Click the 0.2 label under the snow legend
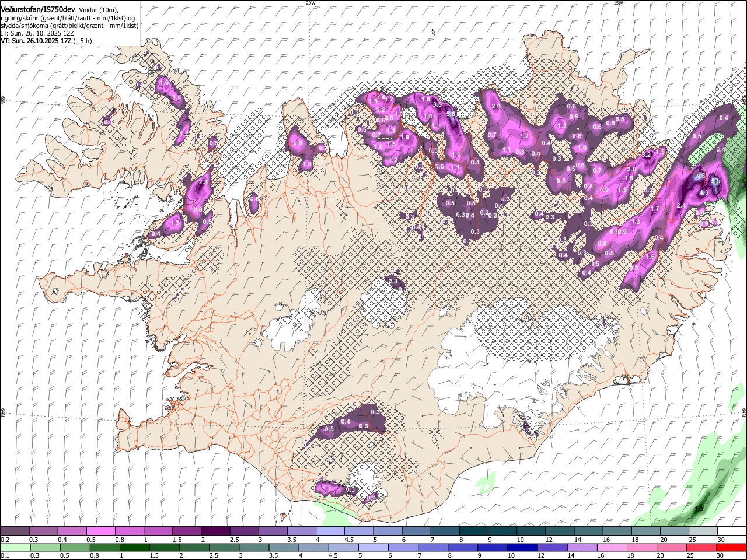The width and height of the screenshot is (747, 560). pos(5,540)
